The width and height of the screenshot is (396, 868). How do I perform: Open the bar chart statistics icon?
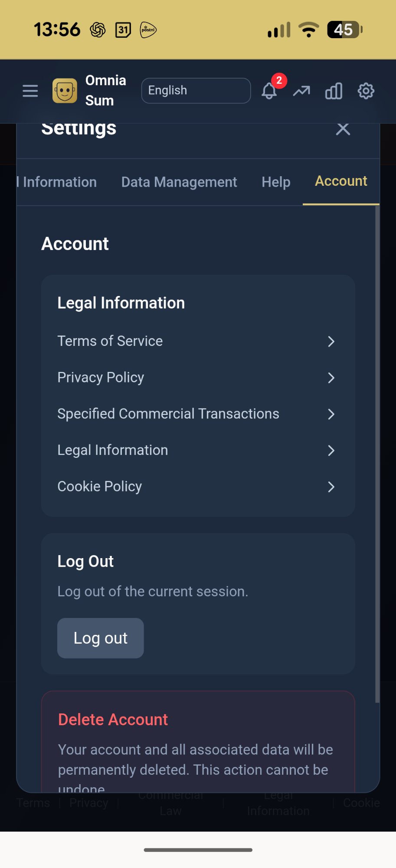tap(334, 91)
